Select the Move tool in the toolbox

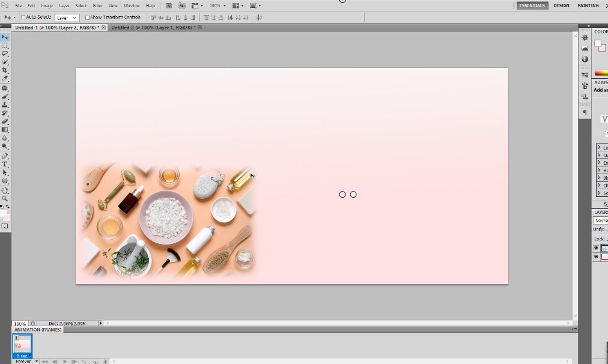tap(5, 37)
